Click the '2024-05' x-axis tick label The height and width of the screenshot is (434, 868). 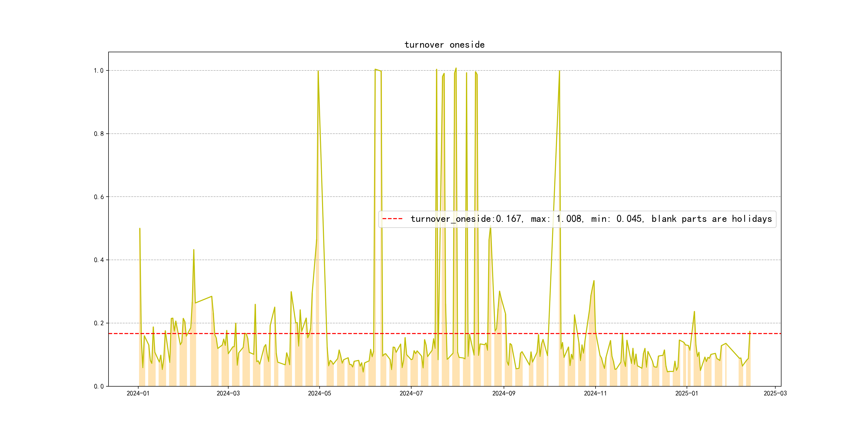(x=319, y=393)
